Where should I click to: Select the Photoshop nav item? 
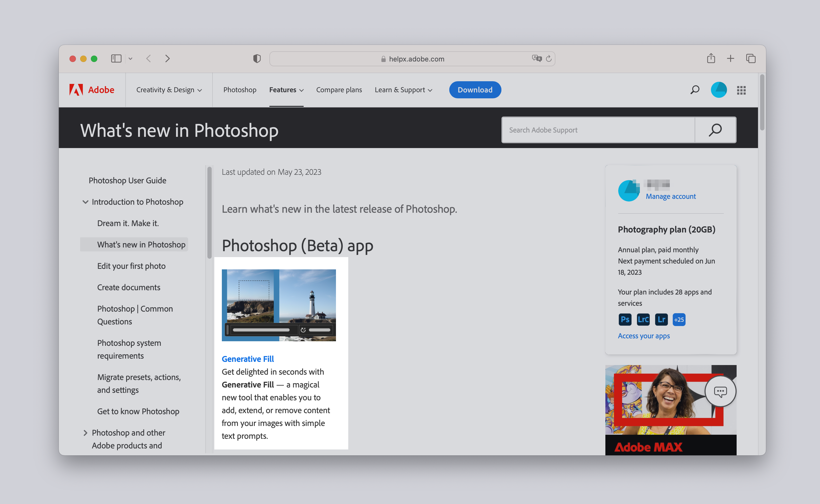click(x=240, y=90)
